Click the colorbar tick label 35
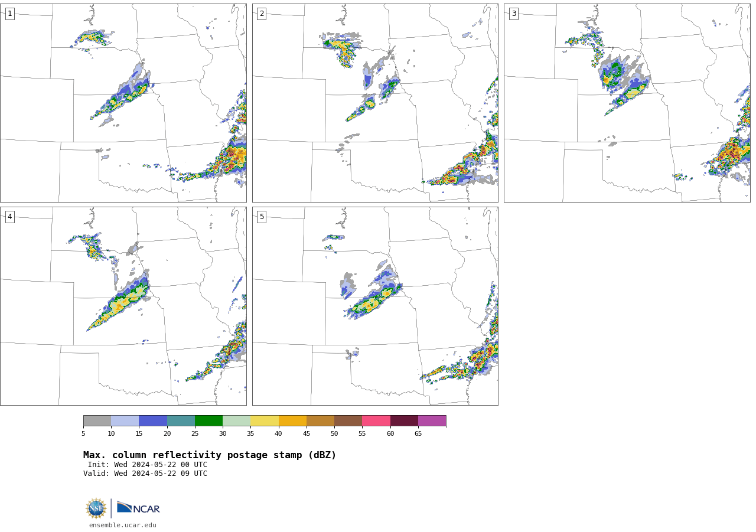 [250, 434]
